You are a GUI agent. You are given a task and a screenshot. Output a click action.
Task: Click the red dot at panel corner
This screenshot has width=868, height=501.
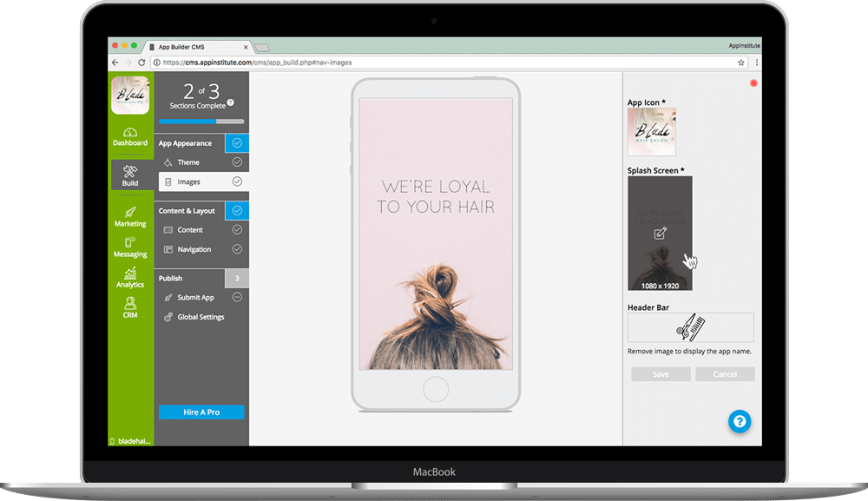coord(753,83)
